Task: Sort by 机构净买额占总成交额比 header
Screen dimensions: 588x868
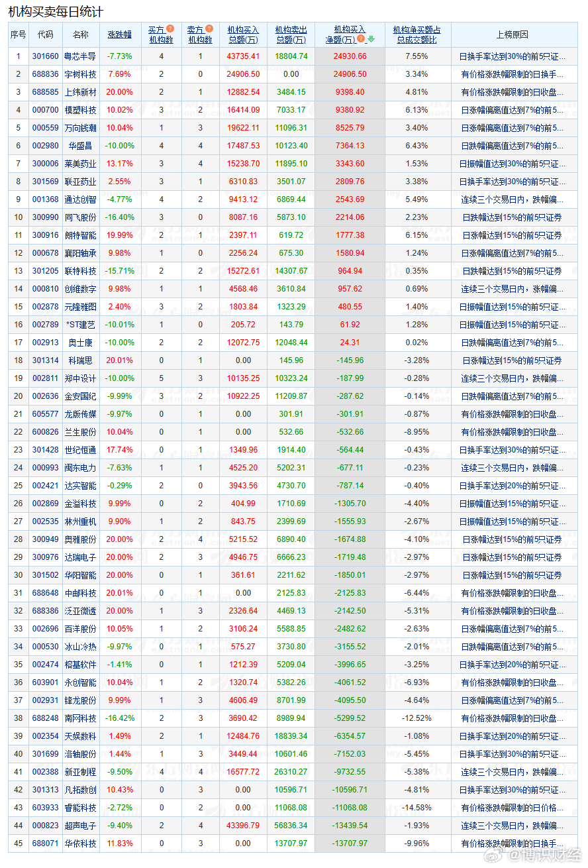Action: [416, 34]
